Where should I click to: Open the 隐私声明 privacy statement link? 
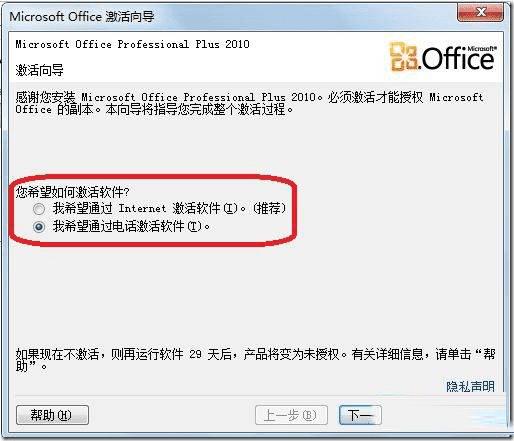[x=470, y=386]
